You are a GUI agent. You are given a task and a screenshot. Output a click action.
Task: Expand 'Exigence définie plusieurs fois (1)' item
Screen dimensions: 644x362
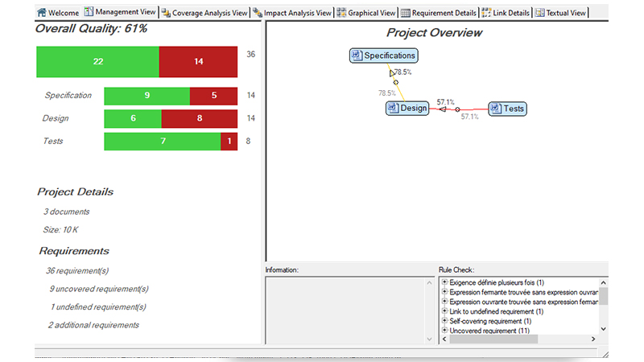point(444,282)
